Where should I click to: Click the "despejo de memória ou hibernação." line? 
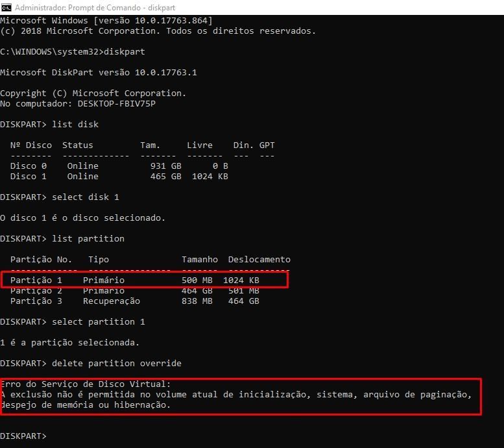(x=86, y=405)
